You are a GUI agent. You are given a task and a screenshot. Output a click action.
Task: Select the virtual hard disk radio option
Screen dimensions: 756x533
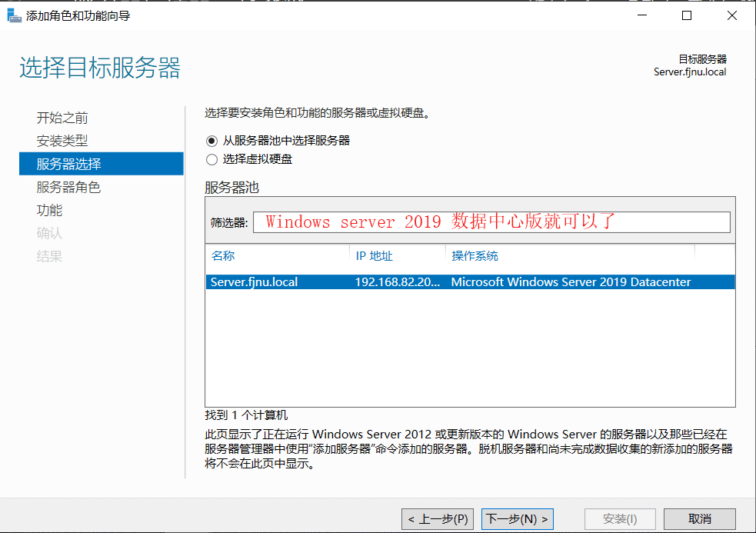click(212, 159)
